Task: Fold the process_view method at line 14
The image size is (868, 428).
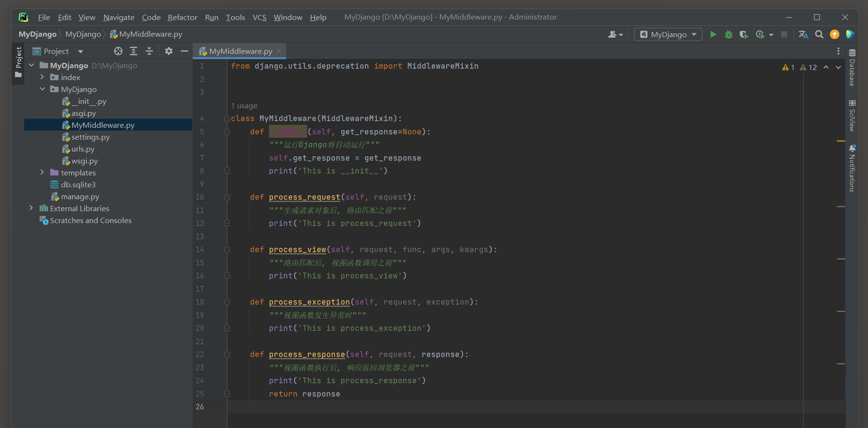Action: click(227, 250)
